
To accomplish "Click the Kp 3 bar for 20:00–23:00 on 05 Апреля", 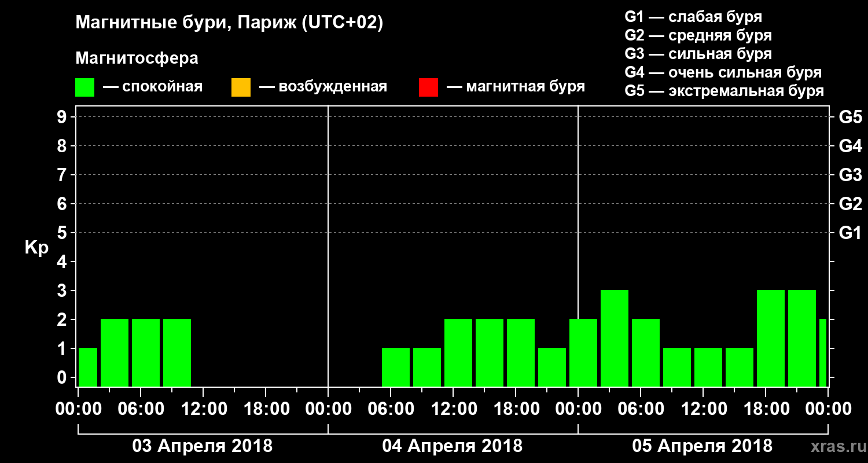I will pyautogui.click(x=802, y=338).
